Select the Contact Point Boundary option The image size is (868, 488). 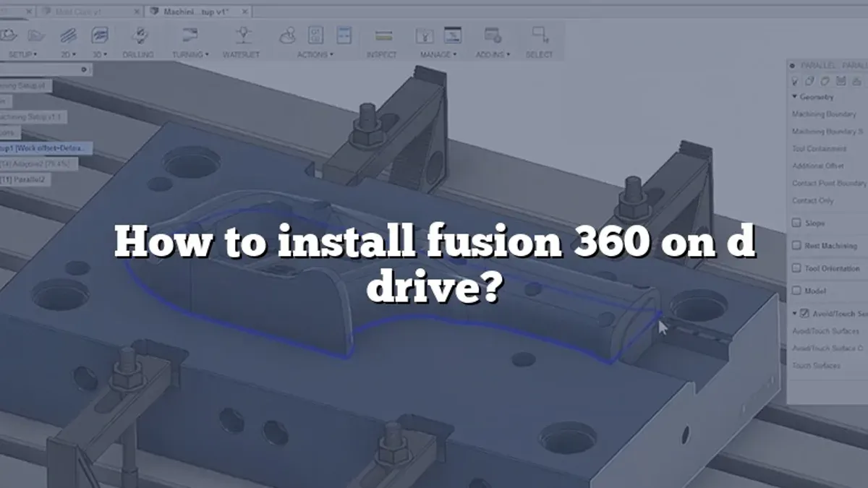point(829,184)
